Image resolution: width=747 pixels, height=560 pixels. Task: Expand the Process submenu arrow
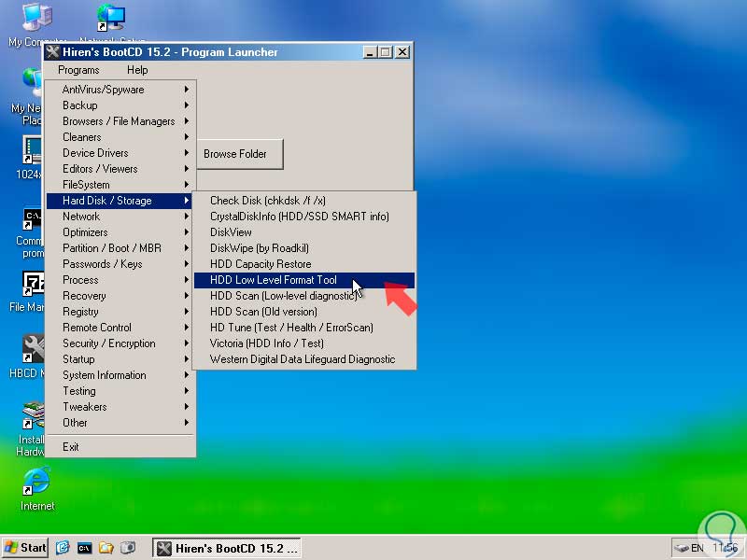point(187,280)
